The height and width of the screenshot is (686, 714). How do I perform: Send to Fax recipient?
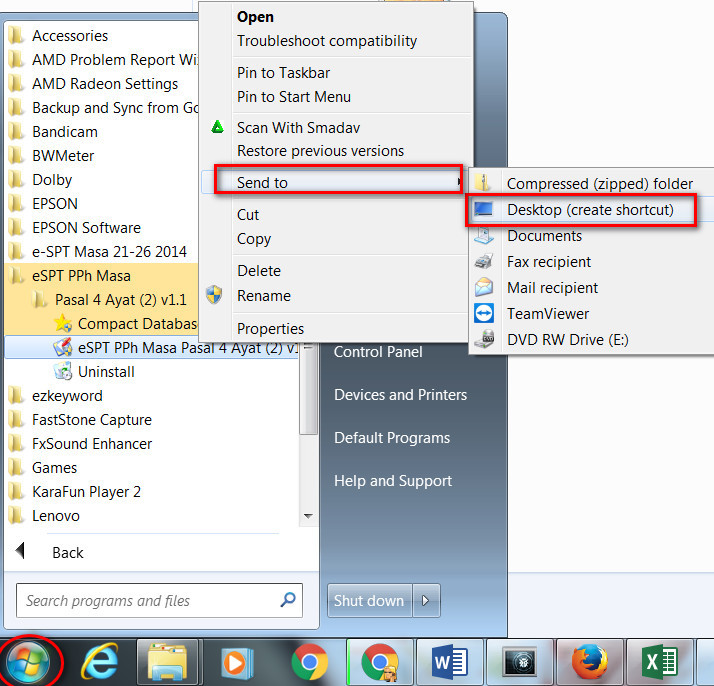(549, 262)
